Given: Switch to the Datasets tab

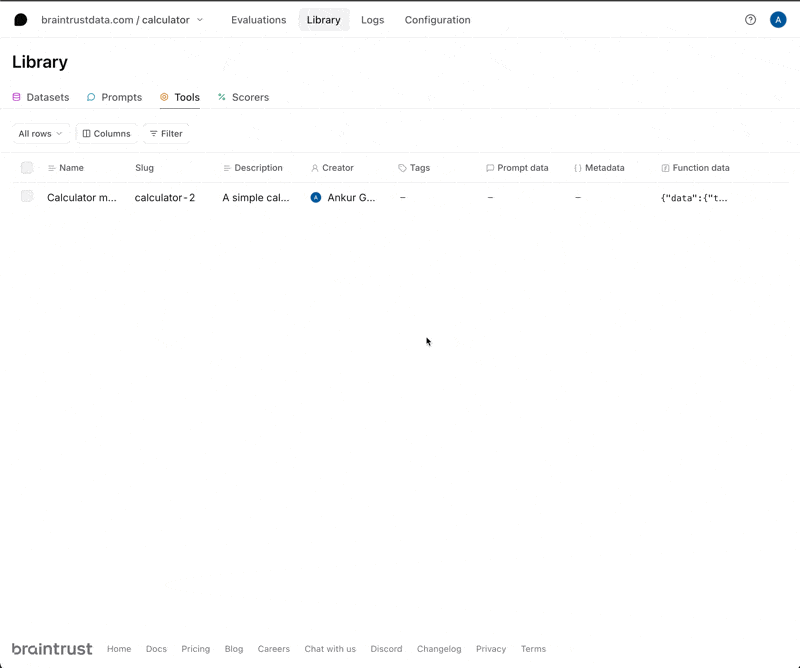Looking at the screenshot, I should coord(41,97).
